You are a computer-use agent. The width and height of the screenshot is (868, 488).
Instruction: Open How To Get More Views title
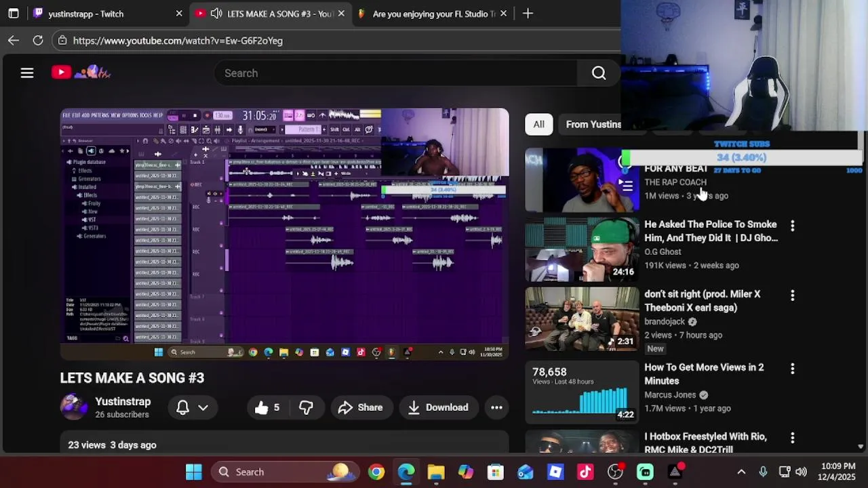pos(704,374)
